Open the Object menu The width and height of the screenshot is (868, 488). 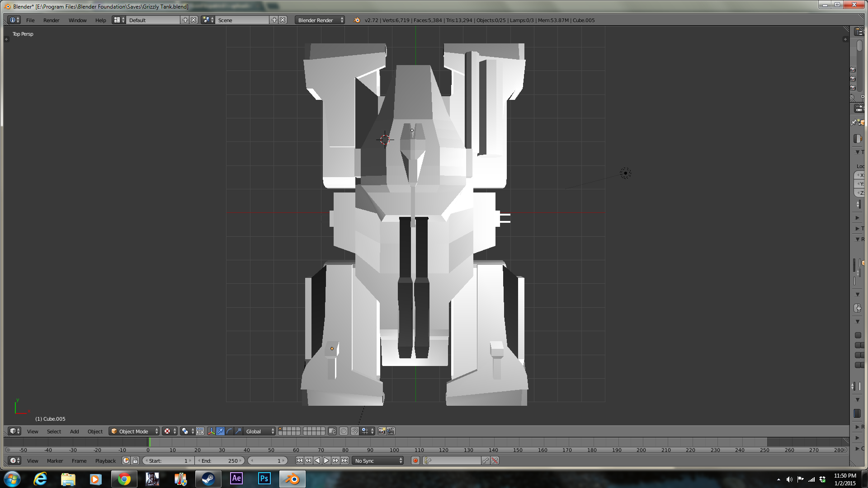coord(95,432)
